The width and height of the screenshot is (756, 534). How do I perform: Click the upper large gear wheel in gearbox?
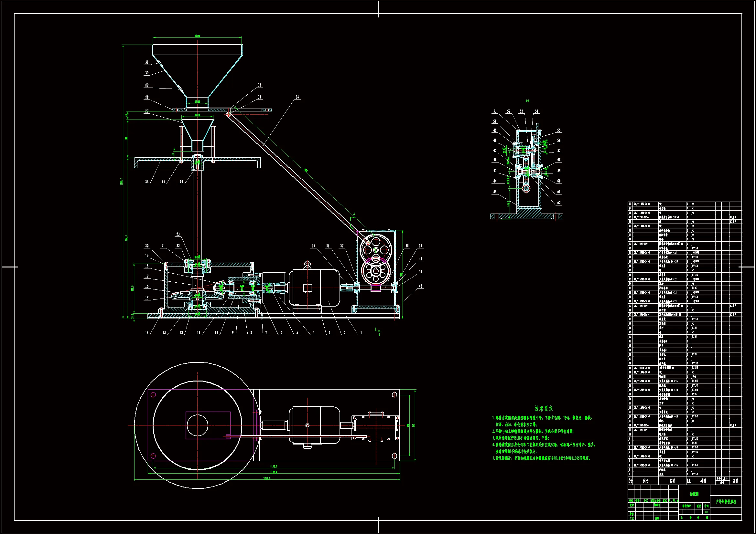(x=375, y=249)
